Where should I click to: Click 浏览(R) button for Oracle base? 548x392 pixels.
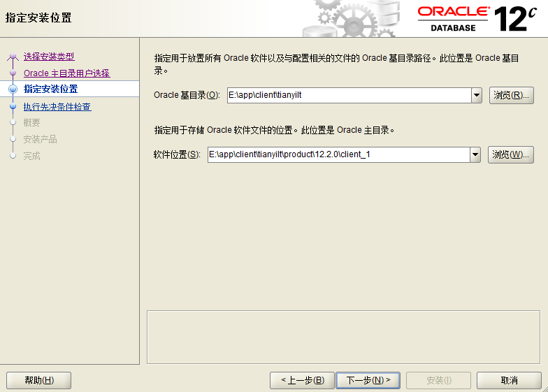(x=512, y=95)
